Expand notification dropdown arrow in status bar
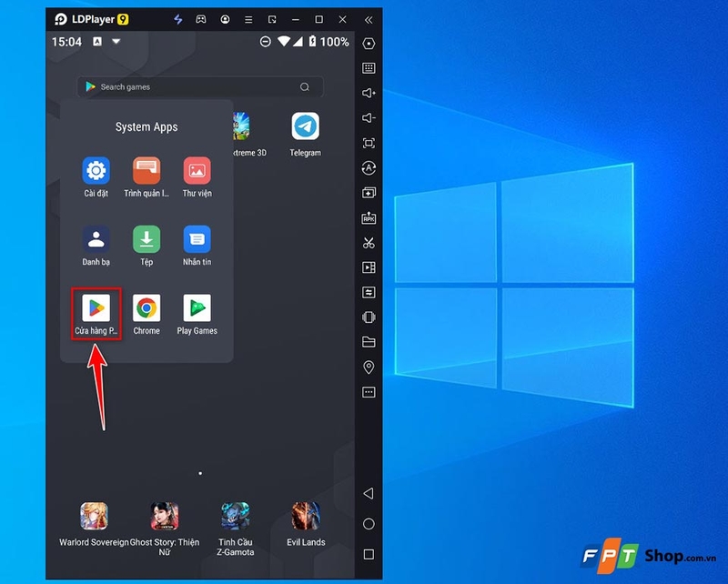728x584 pixels. 116,41
